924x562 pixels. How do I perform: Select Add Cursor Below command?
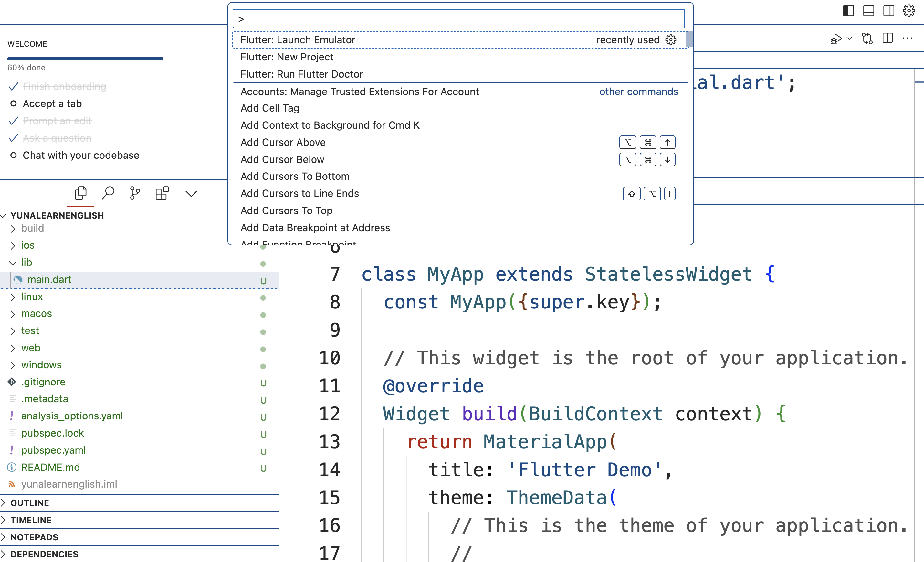pyautogui.click(x=460, y=159)
